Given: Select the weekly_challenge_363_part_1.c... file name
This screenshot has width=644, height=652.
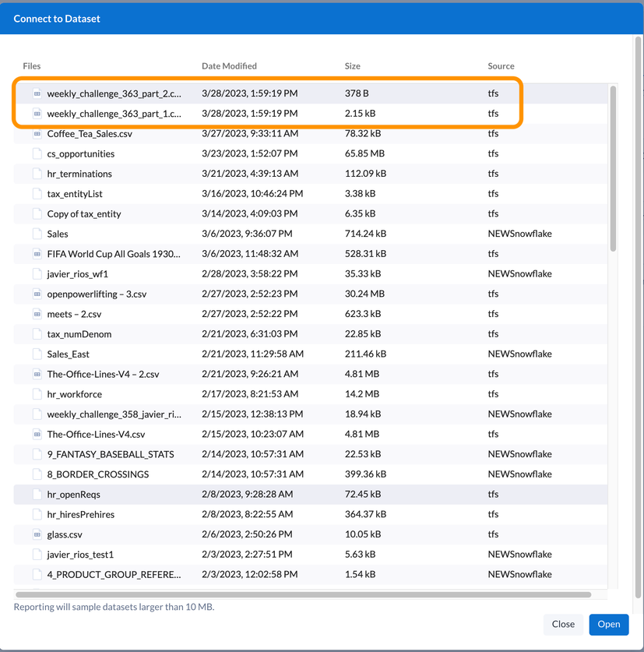Looking at the screenshot, I should [x=114, y=114].
